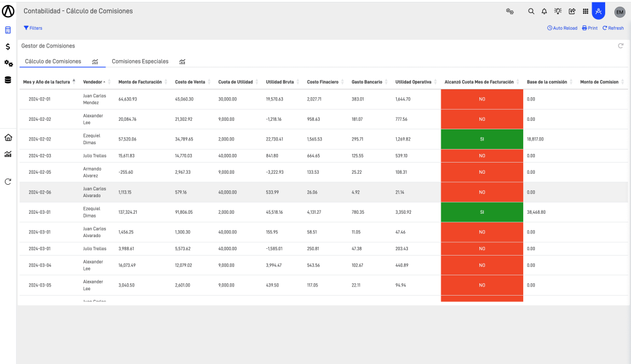Click the sidebar circular reload icon

(7, 182)
